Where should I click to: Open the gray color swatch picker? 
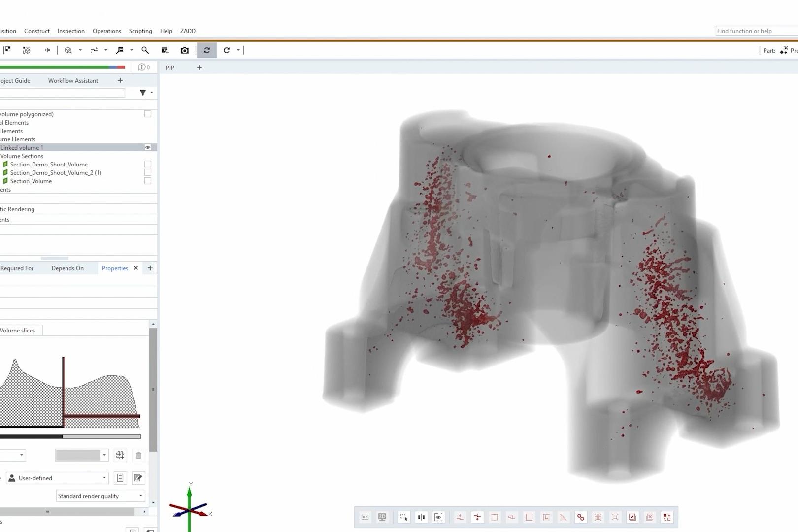[82, 455]
